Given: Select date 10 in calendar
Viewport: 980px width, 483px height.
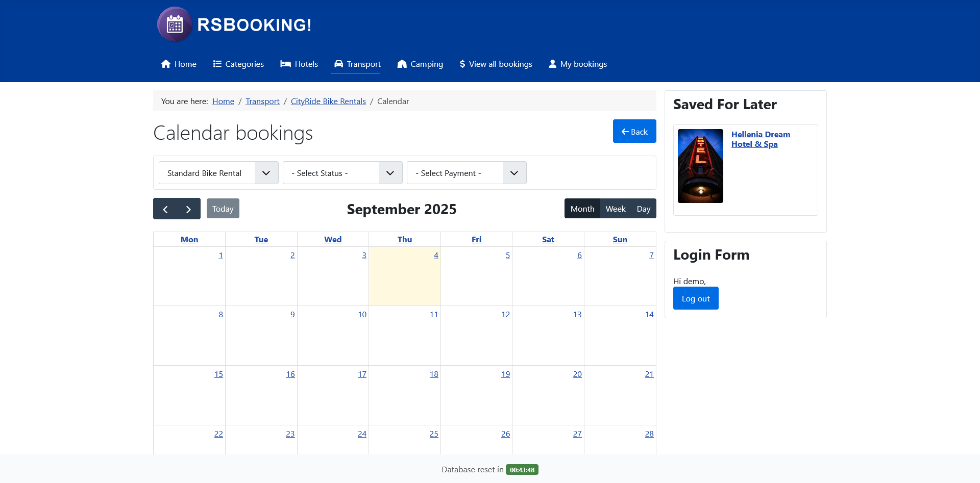Looking at the screenshot, I should (x=362, y=314).
